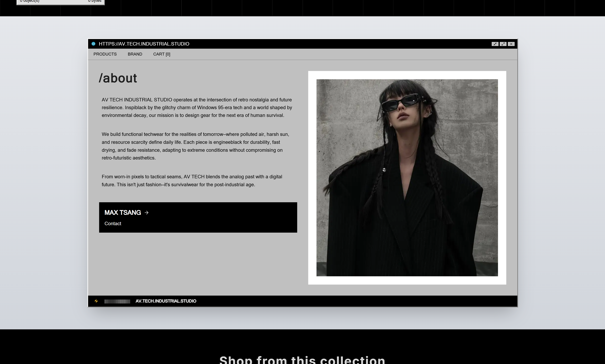Image resolution: width=605 pixels, height=364 pixels.
Task: Click the HTTPS://AV.TECH.INDUSTRIAL.STUDIO title text
Action: 144,44
